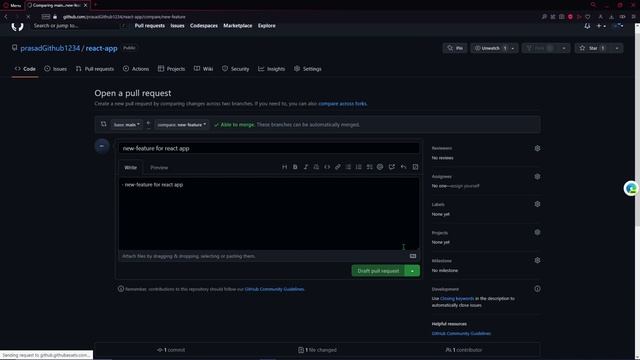Viewport: 640px width, 360px height.
Task: Click assign yourself link
Action: click(465, 186)
